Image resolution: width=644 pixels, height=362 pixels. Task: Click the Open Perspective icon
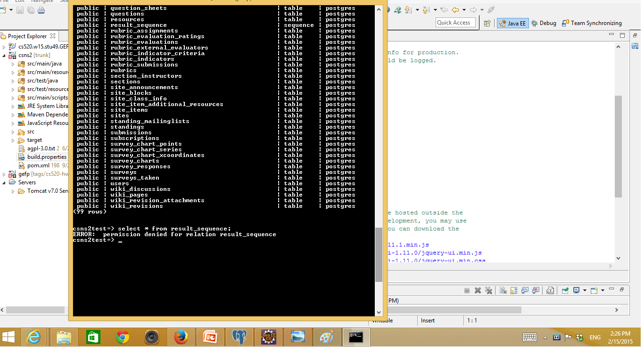487,23
